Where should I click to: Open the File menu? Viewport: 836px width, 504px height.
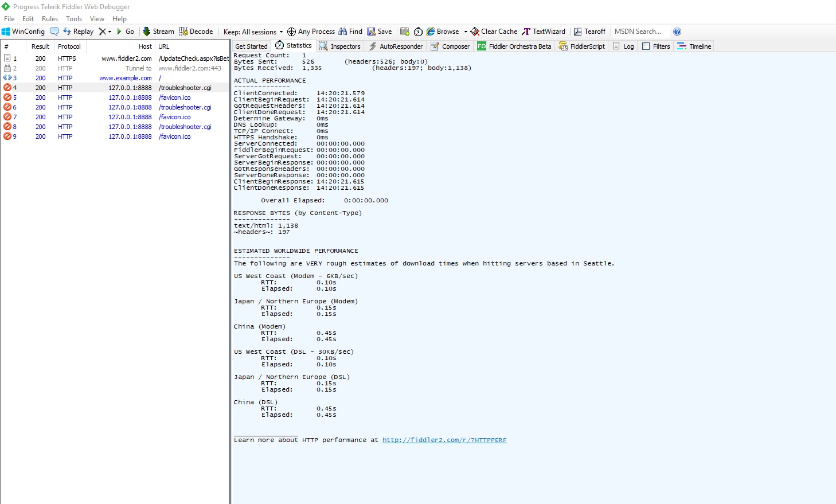[x=9, y=19]
